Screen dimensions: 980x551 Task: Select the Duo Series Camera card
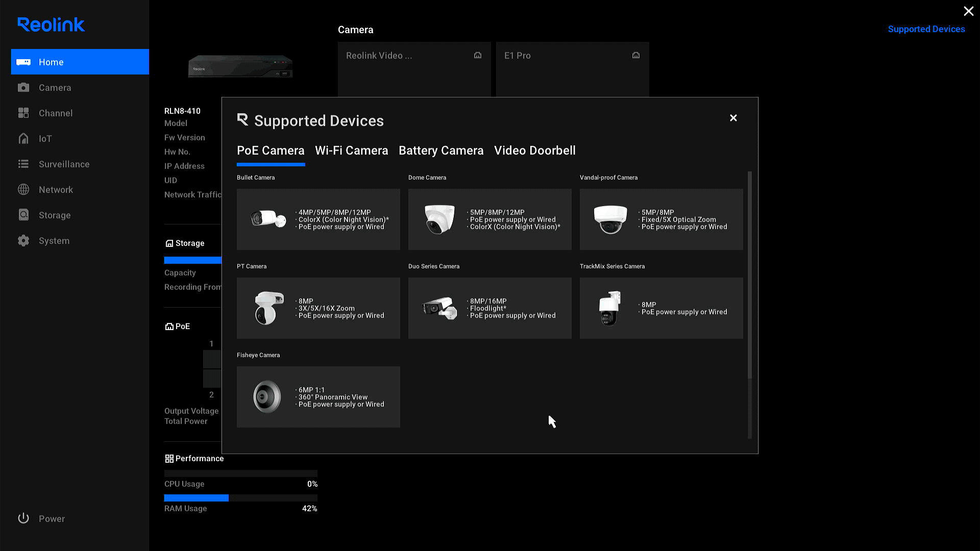click(490, 308)
